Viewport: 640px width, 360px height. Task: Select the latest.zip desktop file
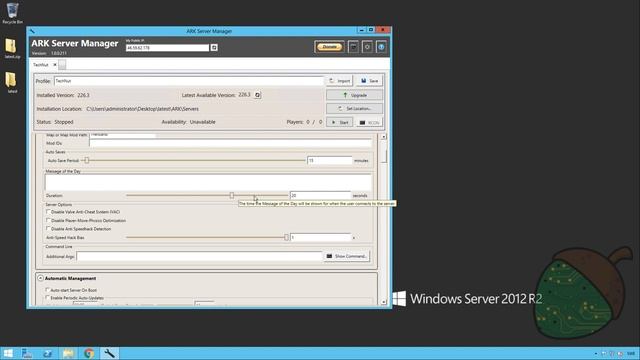pyautogui.click(x=12, y=48)
